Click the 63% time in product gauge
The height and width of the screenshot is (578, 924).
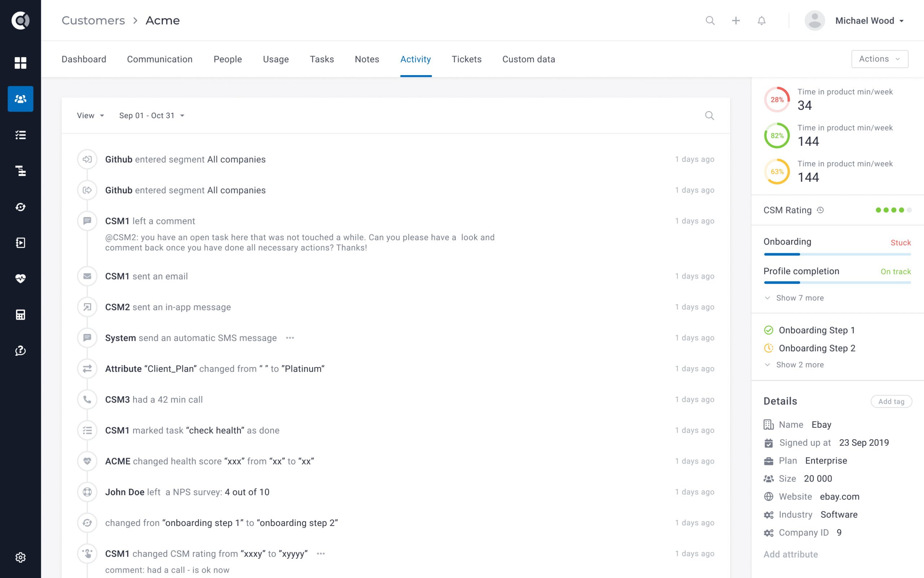(x=777, y=171)
